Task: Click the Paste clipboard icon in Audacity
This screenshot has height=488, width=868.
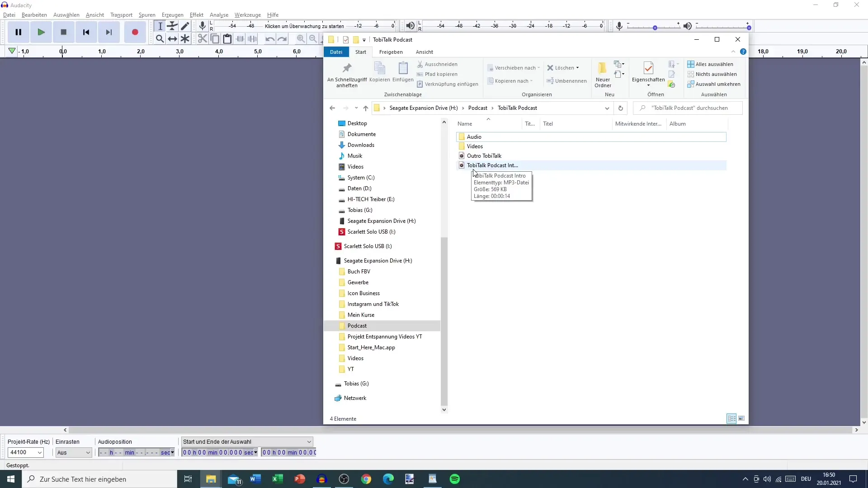Action: [x=227, y=39]
